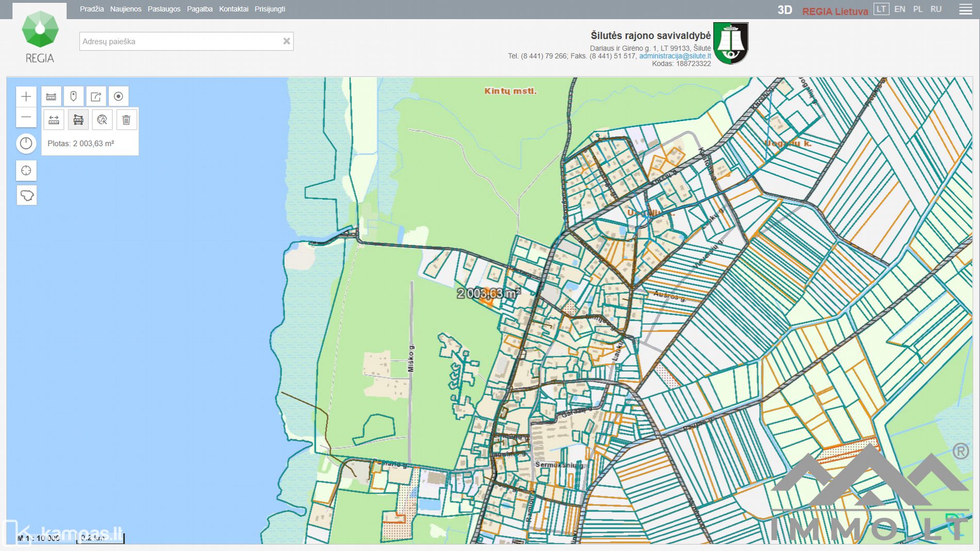Toggle the circular target layer icon
This screenshot has width=980, height=551.
point(119,96)
